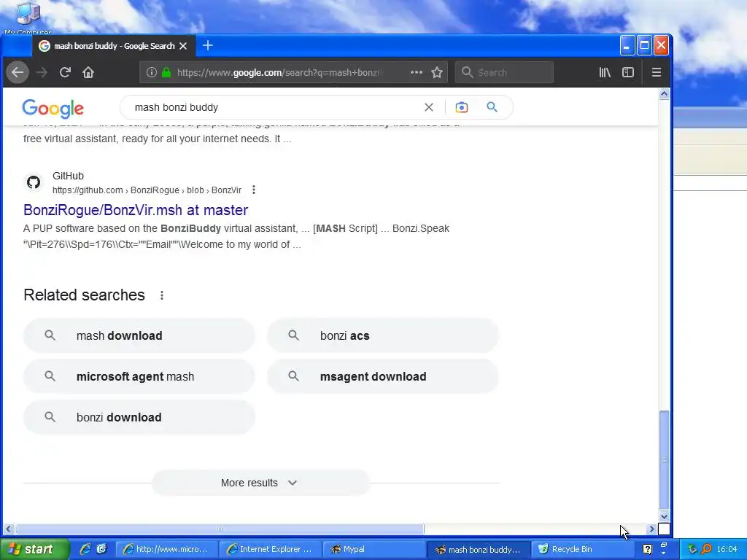Click horizontal scrollbar left arrow
Viewport: 747px width, 560px height.
pyautogui.click(x=8, y=529)
